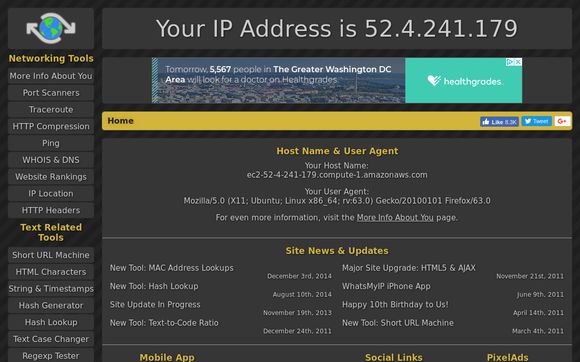Open news item WhatsMyIP iPhone App
This screenshot has height=362, width=580.
(386, 286)
